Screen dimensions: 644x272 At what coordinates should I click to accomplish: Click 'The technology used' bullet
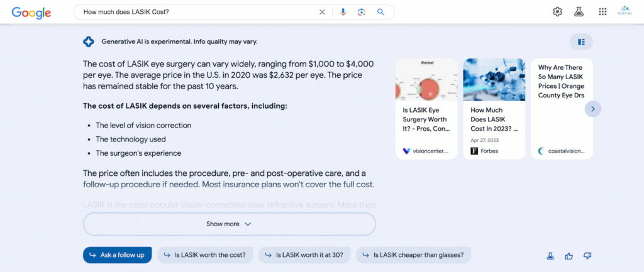click(131, 139)
